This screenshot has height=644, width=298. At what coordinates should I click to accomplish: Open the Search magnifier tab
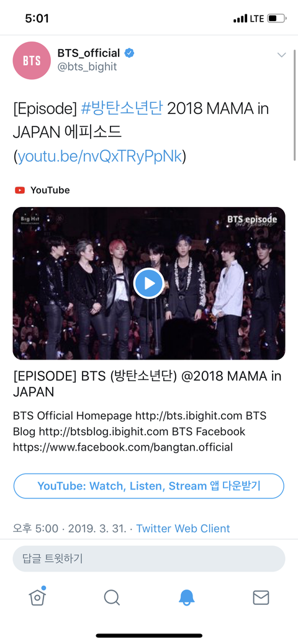click(x=112, y=597)
